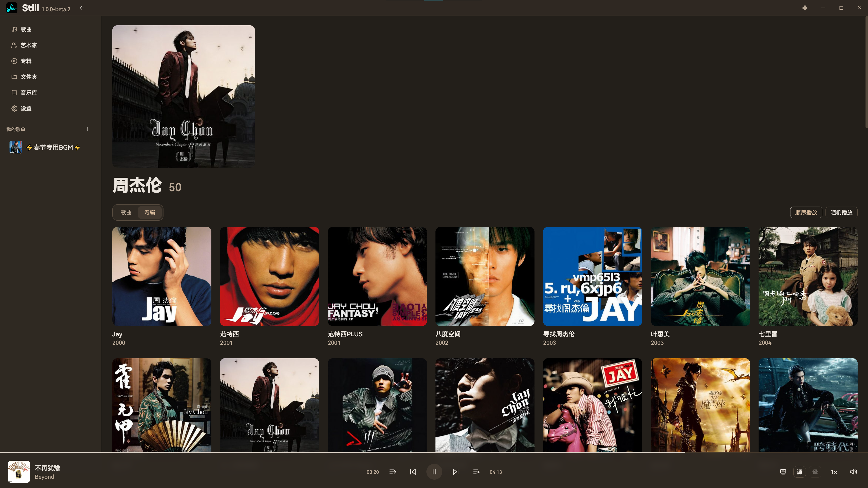The image size is (868, 488).
Task: Open the 我很忙 cowboy album cover
Action: coord(592,405)
